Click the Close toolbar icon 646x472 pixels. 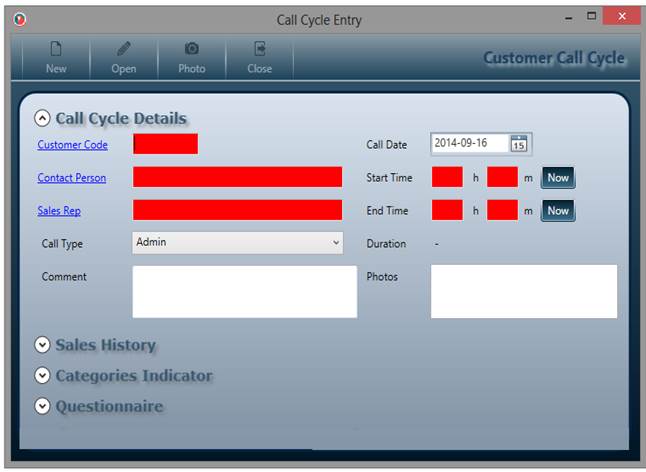(259, 49)
